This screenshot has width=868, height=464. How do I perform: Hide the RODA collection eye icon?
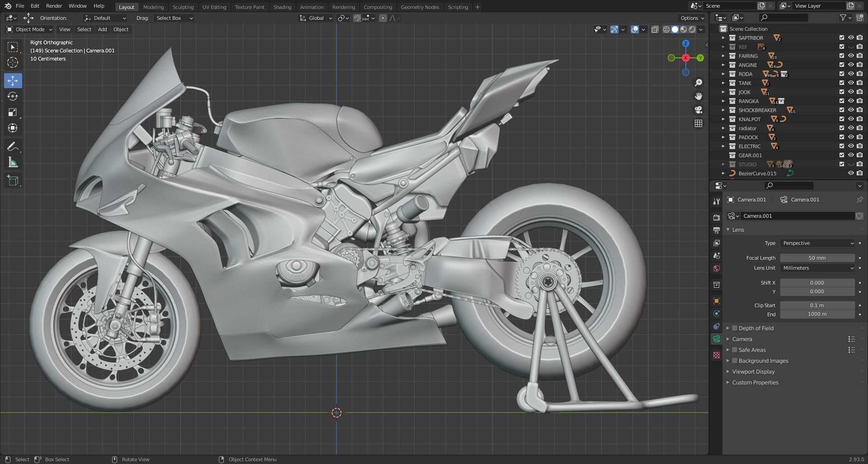click(x=850, y=74)
